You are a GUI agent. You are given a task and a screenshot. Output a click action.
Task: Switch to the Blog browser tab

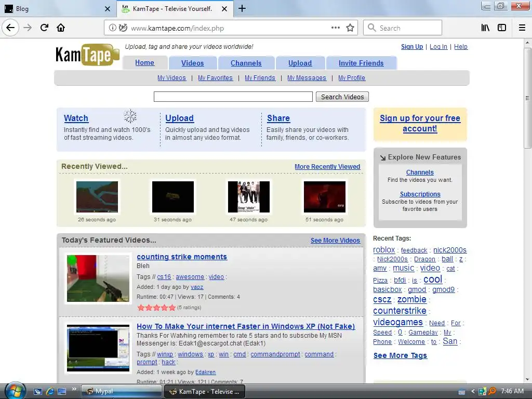pyautogui.click(x=58, y=9)
